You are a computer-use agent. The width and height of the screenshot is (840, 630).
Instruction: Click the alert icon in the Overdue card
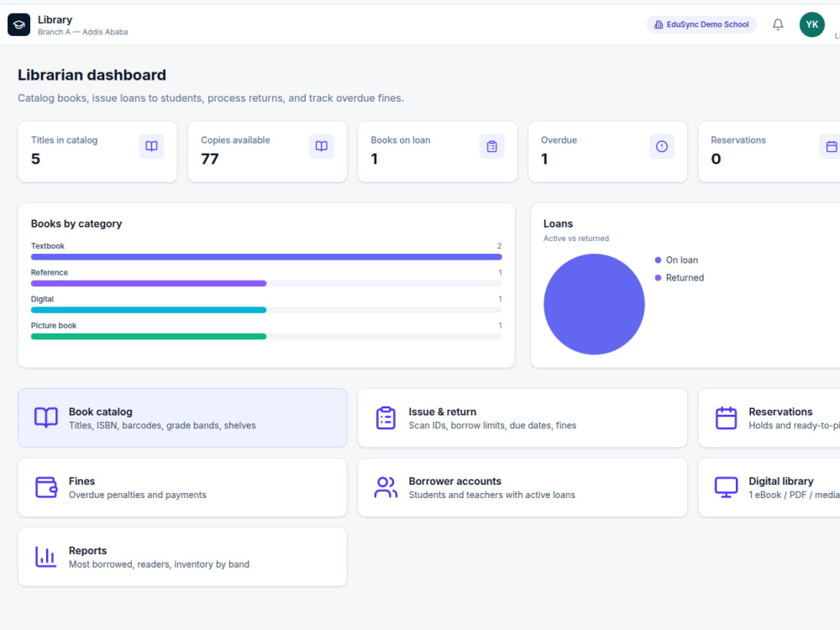662,146
